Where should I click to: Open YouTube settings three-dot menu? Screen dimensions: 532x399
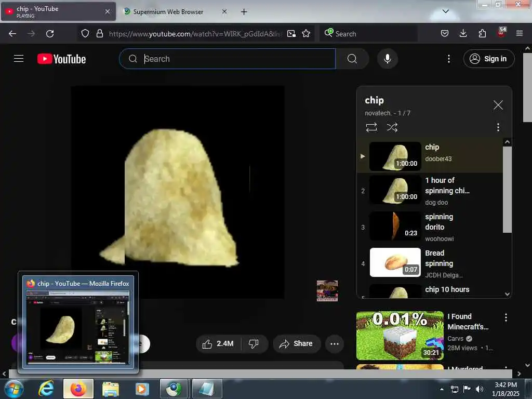(448, 59)
